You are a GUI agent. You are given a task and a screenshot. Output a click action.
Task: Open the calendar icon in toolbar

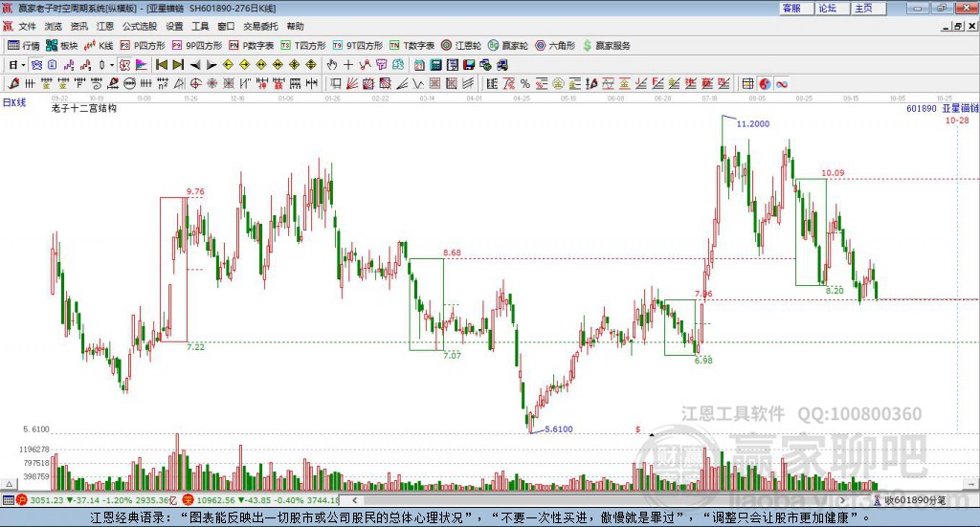point(419,65)
